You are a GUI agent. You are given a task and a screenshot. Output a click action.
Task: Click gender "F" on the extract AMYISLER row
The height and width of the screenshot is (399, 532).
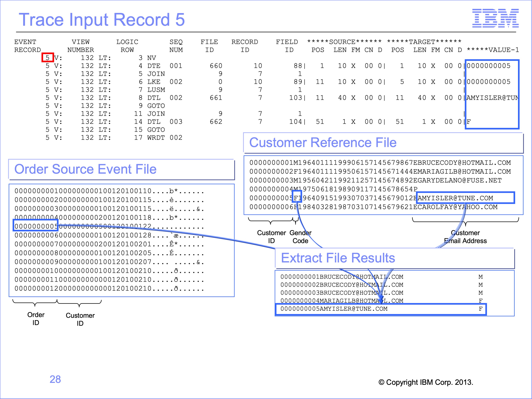click(481, 309)
